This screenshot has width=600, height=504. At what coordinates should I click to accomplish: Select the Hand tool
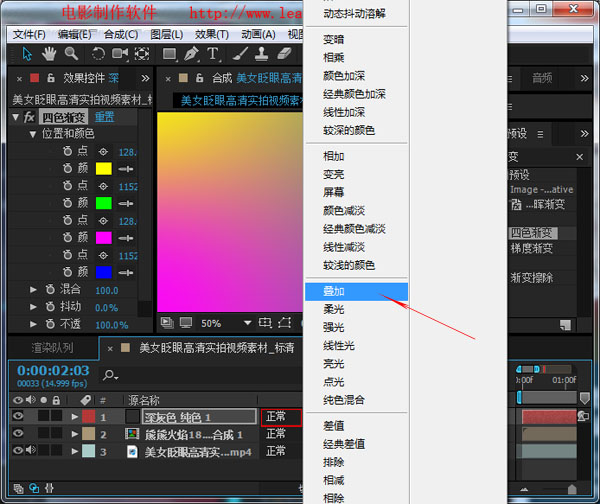(x=49, y=54)
